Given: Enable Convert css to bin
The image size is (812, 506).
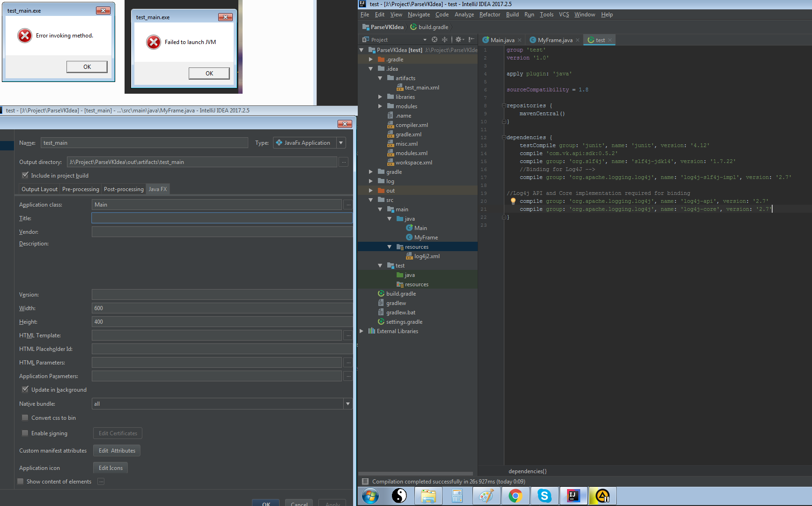Looking at the screenshot, I should click(25, 417).
